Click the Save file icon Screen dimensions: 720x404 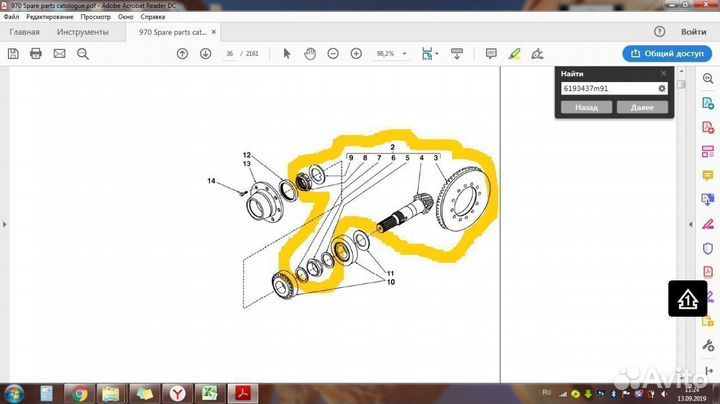(x=13, y=53)
